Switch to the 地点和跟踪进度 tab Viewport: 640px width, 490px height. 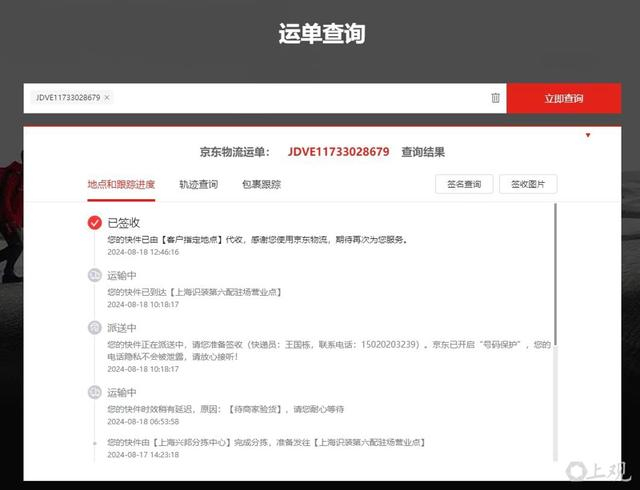(121, 185)
